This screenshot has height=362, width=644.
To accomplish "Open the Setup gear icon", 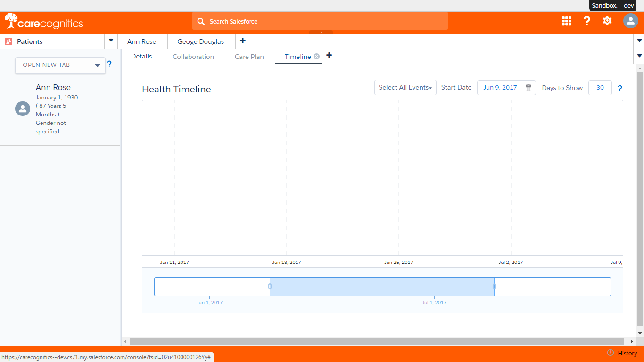I will (607, 21).
